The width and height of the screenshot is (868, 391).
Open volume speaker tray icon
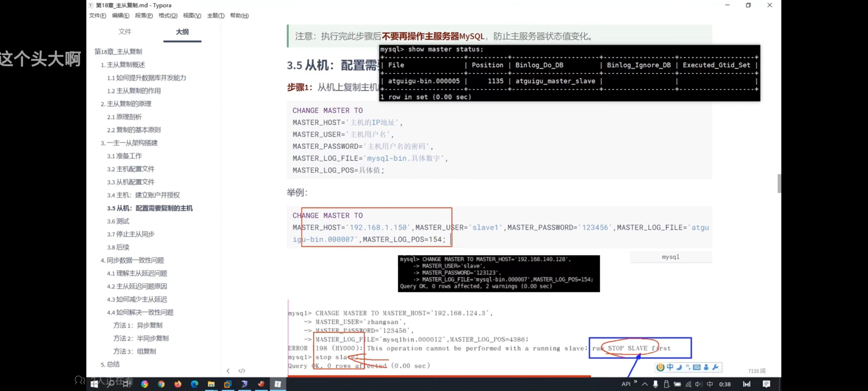click(x=699, y=384)
